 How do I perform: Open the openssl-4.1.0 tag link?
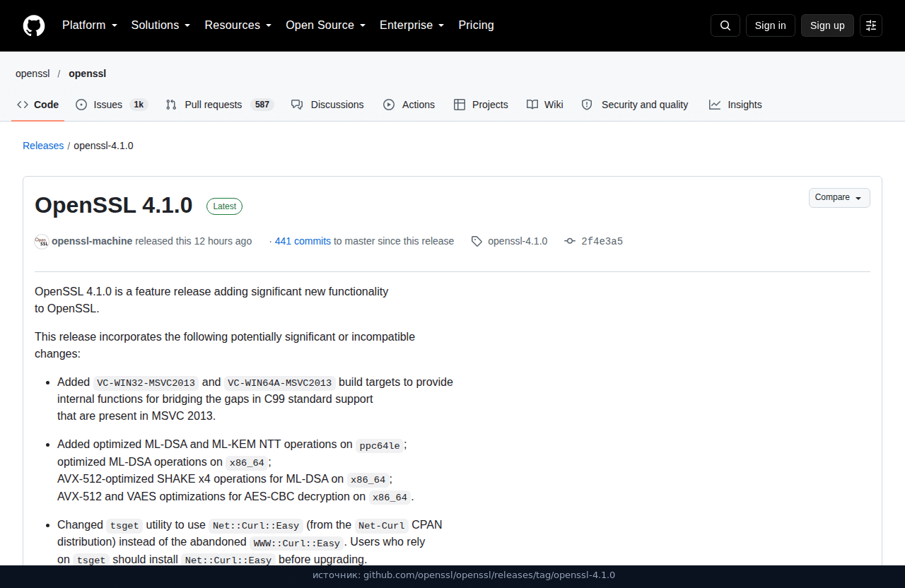(518, 241)
